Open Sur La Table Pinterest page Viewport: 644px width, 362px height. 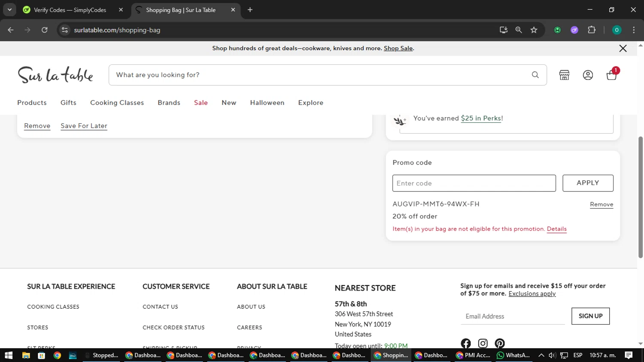tap(500, 343)
